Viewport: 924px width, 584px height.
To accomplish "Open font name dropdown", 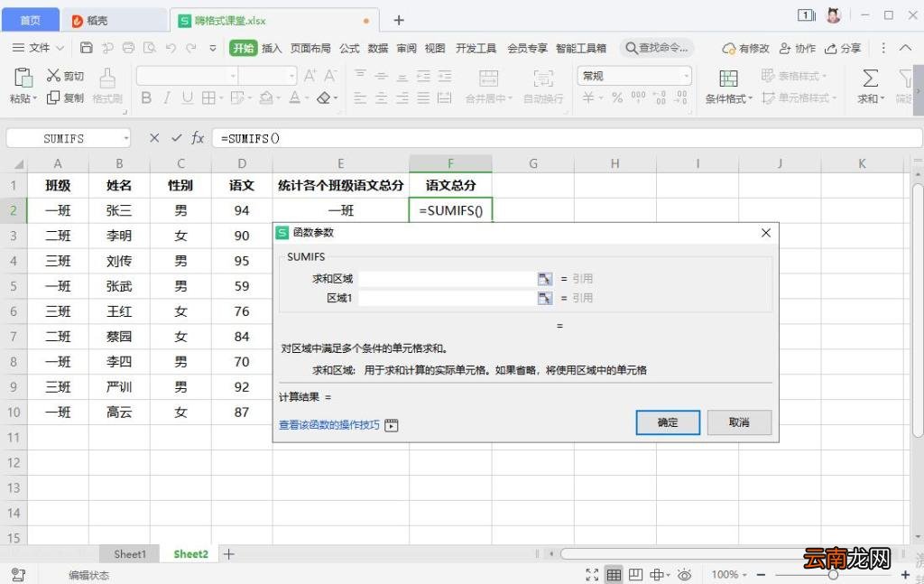I will 234,76.
